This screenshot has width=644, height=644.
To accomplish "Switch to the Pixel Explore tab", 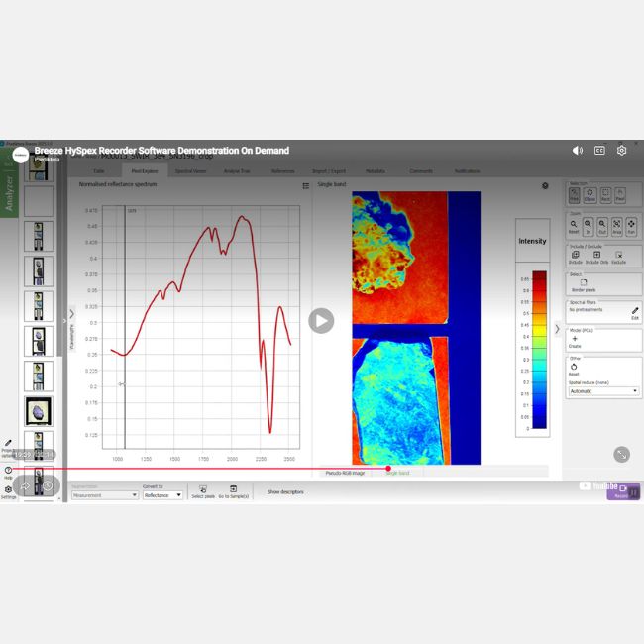I will pyautogui.click(x=145, y=171).
